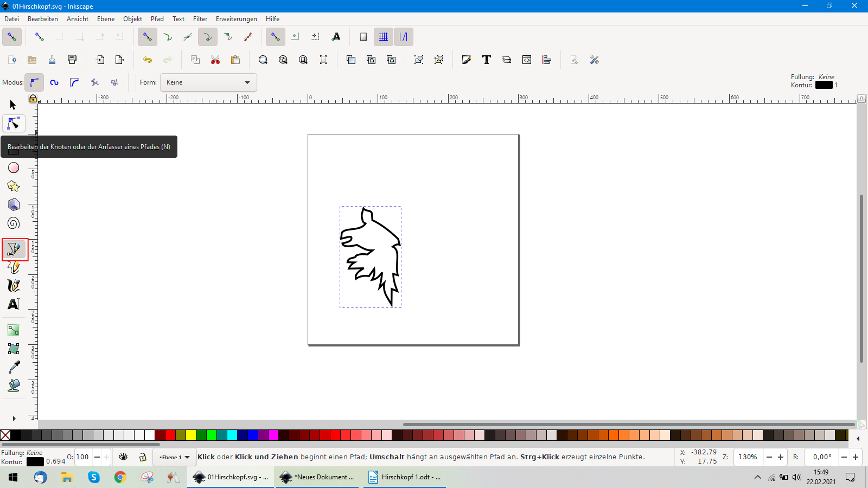Toggle the layer lock icon
868x488 pixels.
(143, 457)
